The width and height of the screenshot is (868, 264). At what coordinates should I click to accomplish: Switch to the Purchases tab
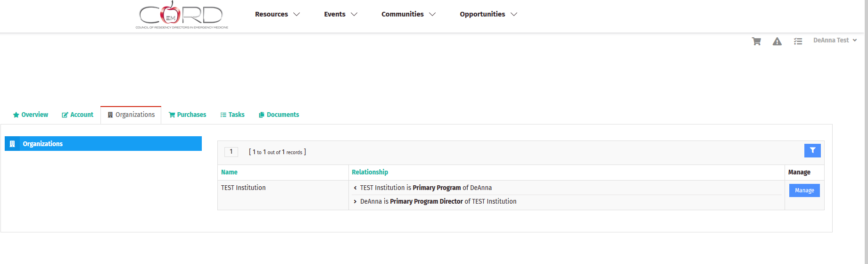tap(188, 115)
